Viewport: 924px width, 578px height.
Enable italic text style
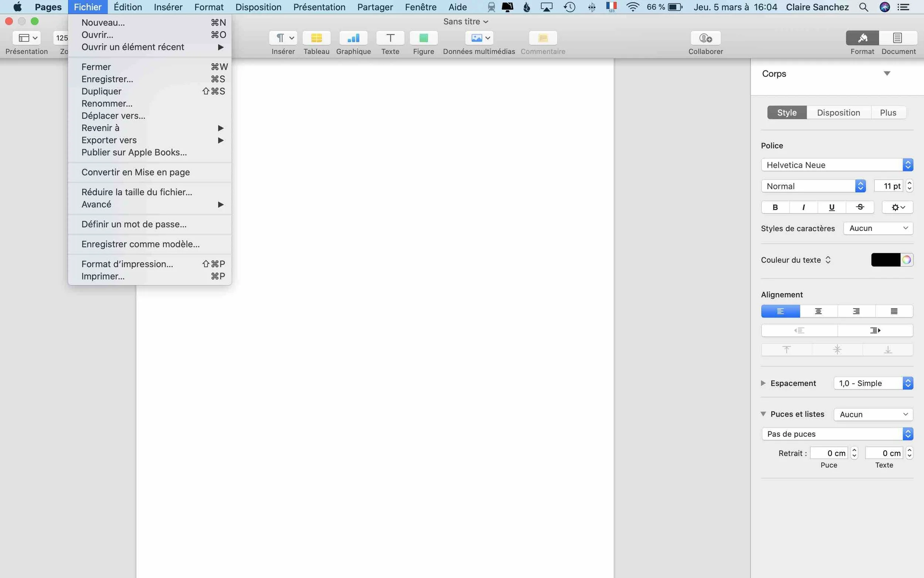(x=803, y=207)
